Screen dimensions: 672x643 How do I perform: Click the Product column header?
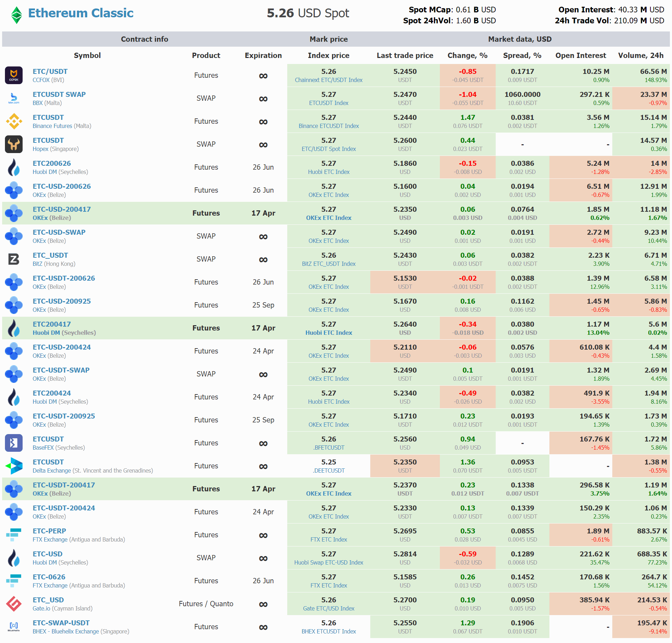pyautogui.click(x=206, y=55)
